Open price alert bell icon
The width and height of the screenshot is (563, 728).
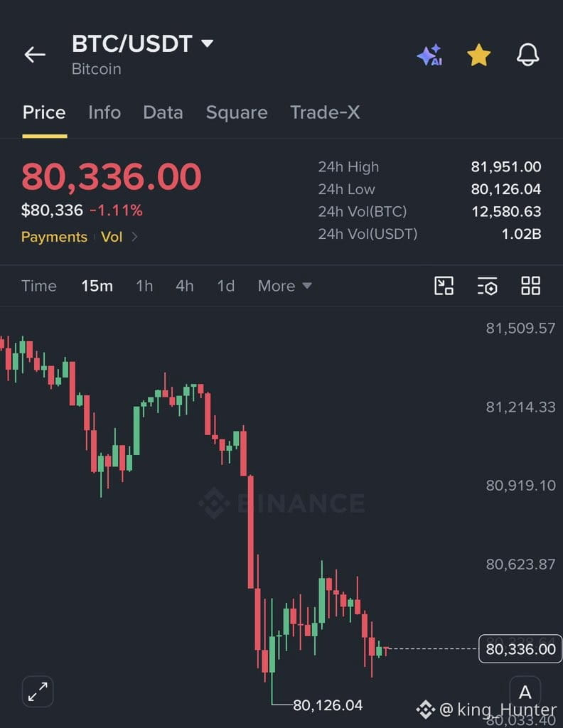coord(528,55)
